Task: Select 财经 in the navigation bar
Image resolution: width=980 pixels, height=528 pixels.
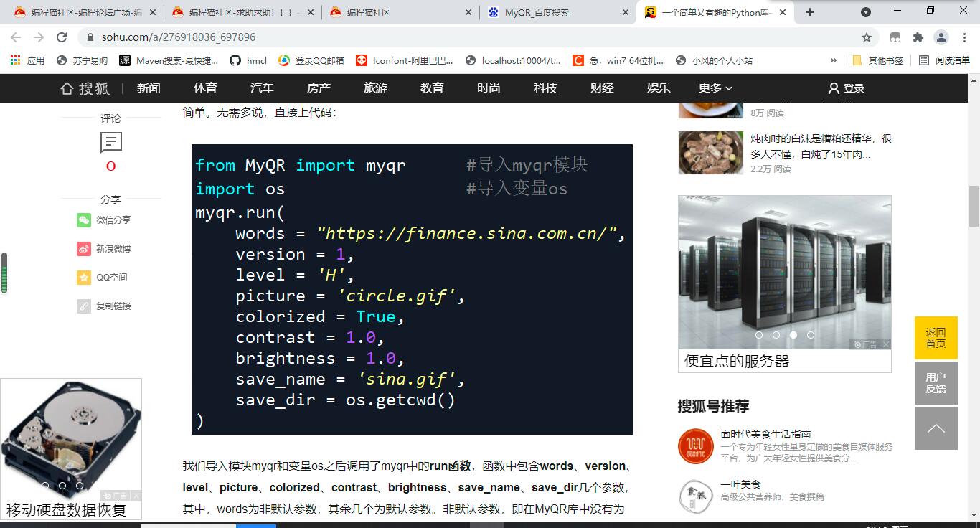Action: (602, 88)
